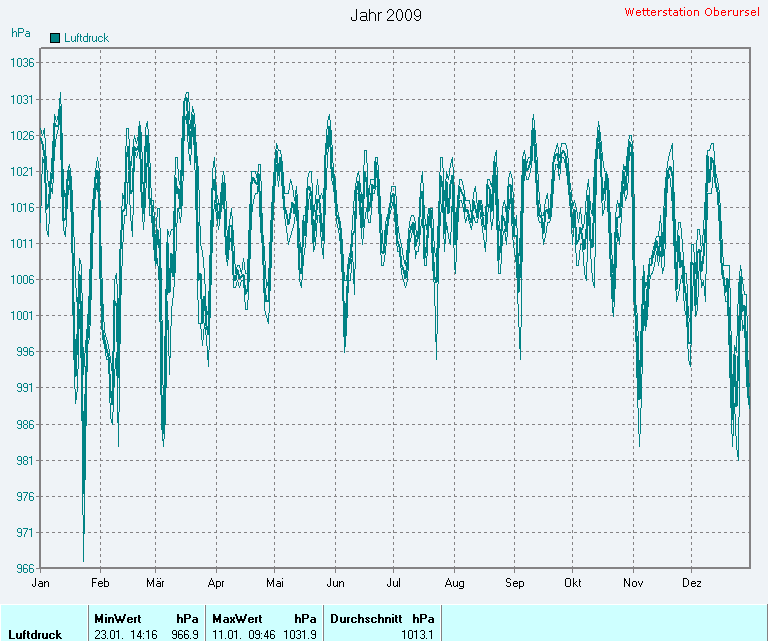The image size is (768, 641).
Task: Click the y-axis value 1011
Action: click(x=23, y=244)
